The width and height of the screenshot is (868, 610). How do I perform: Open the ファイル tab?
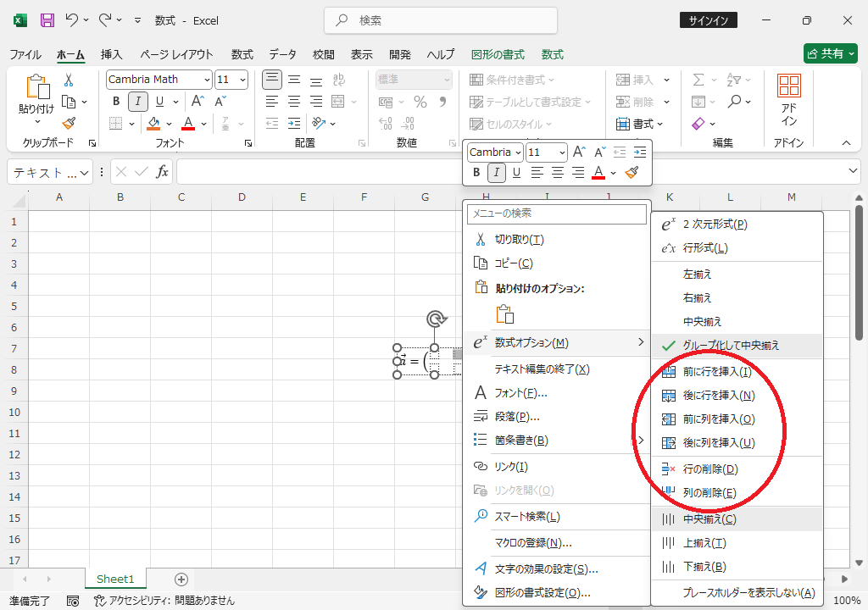click(x=25, y=54)
